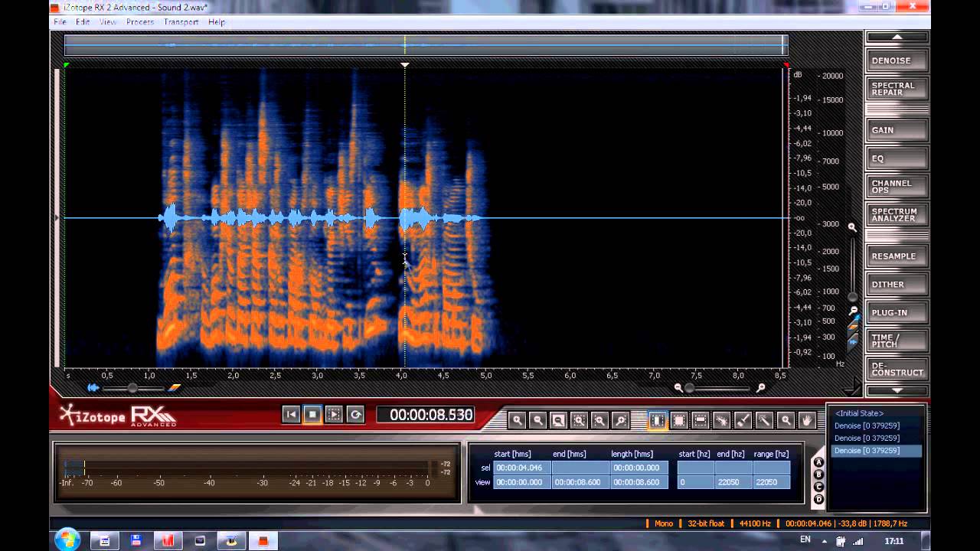Click vertical zoom in magnifier at top
Screen dimensions: 980x551
(x=852, y=227)
